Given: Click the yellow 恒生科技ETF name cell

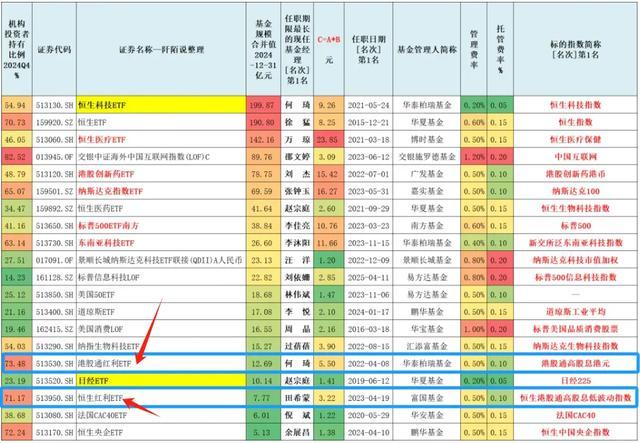Looking at the screenshot, I should click(x=161, y=105).
